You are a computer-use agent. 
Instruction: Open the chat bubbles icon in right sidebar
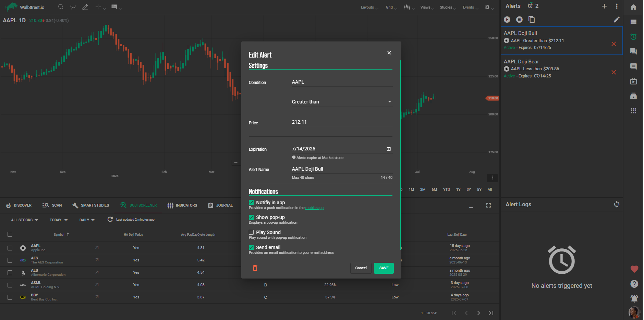(633, 51)
